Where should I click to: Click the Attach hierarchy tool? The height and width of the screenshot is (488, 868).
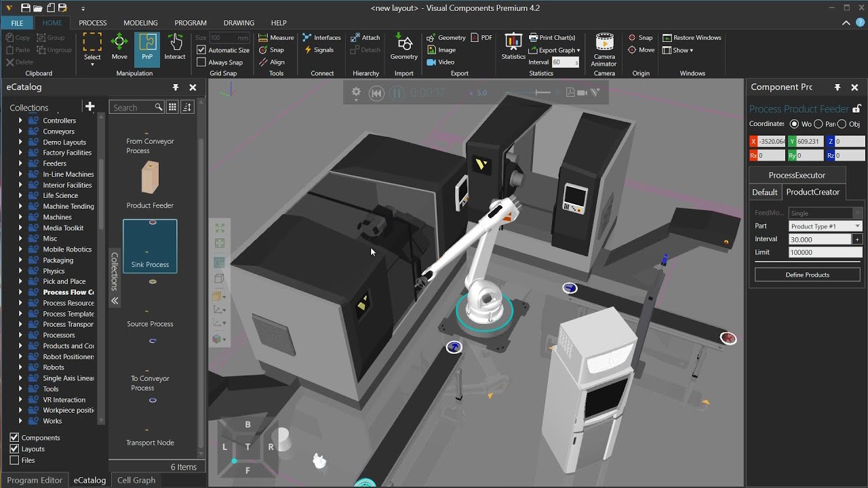pos(365,38)
